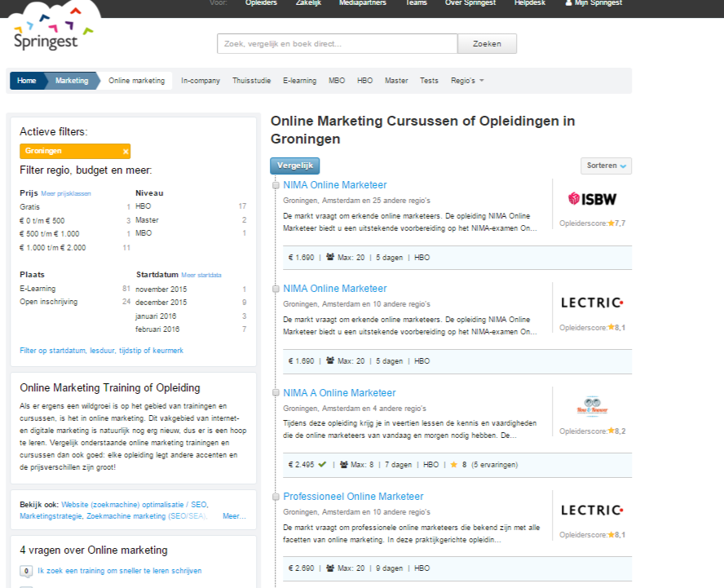Filter by december 2015 start date

[161, 303]
